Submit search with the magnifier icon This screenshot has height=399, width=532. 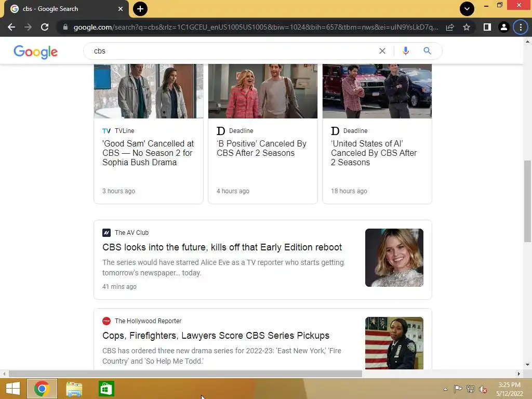pos(427,51)
